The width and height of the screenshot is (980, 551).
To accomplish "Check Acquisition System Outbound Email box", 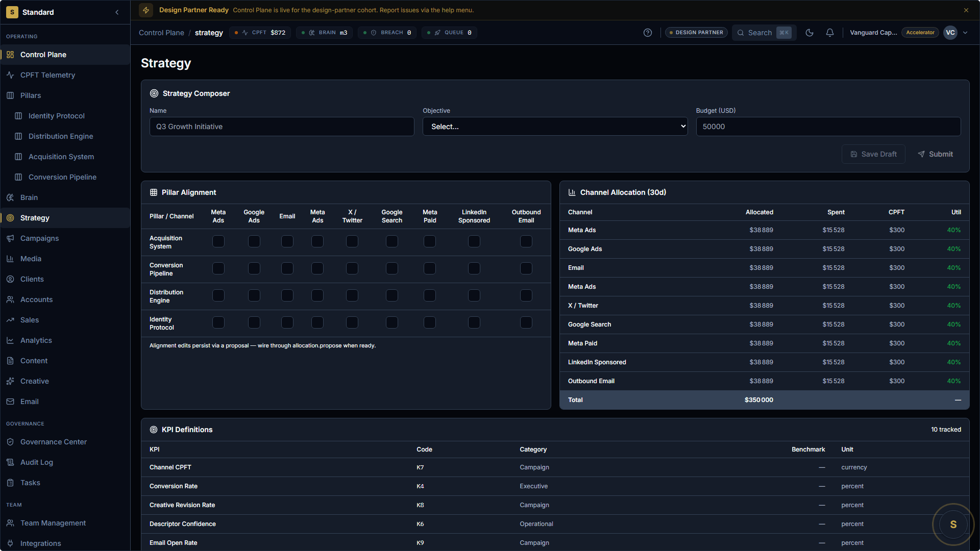I will coord(526,241).
